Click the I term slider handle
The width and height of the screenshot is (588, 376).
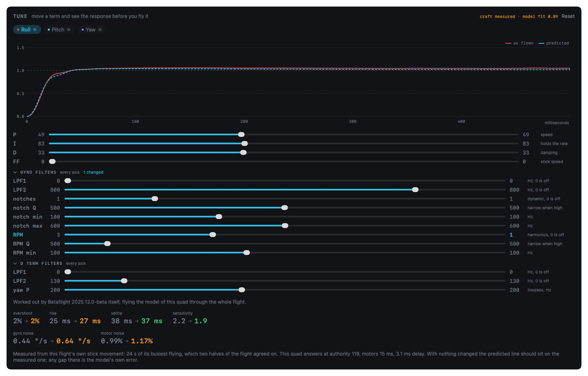[244, 143]
